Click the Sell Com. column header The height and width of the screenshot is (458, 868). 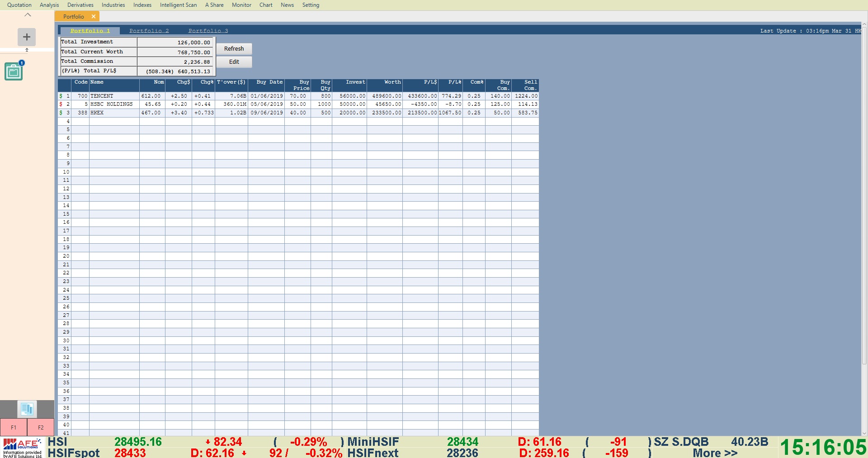[x=525, y=85]
